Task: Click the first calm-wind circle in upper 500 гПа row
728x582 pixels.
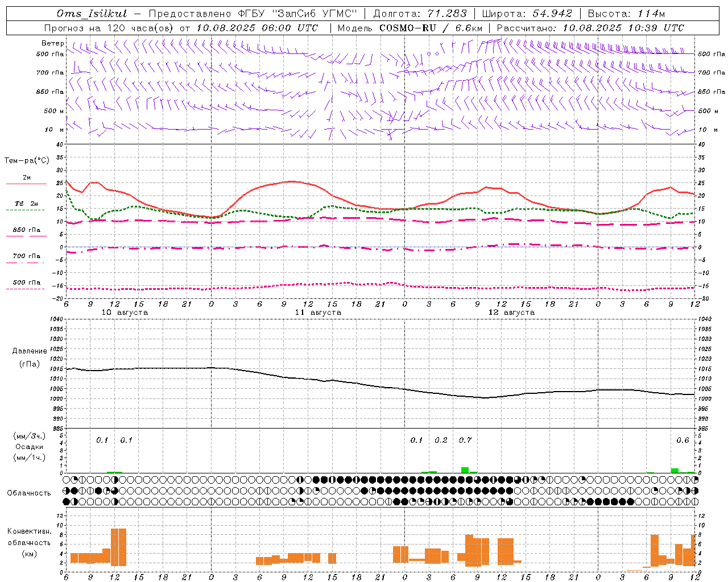Action: pos(429,53)
